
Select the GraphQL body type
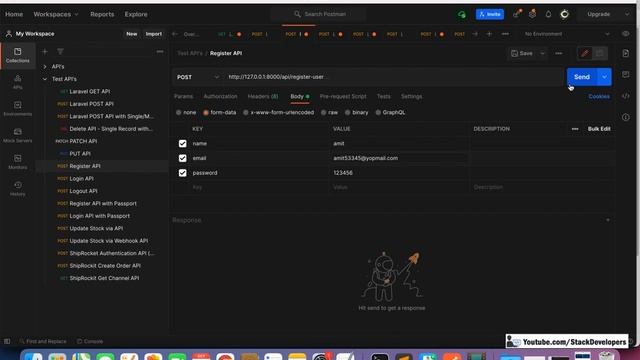[x=378, y=112]
